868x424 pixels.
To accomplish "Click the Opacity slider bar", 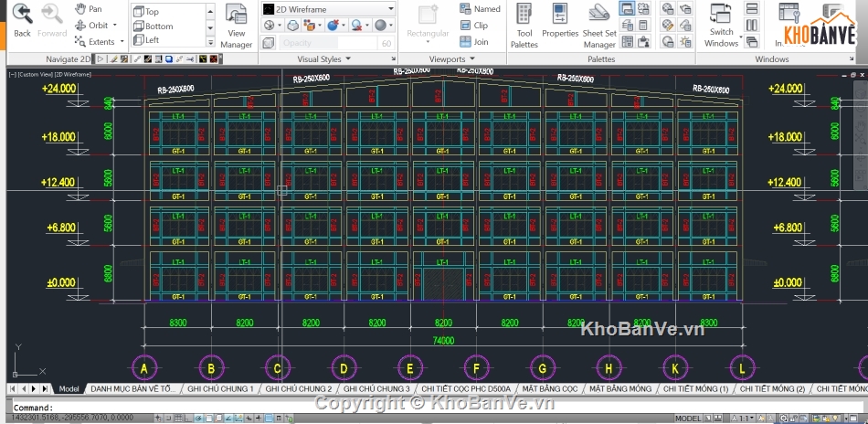I will [327, 43].
